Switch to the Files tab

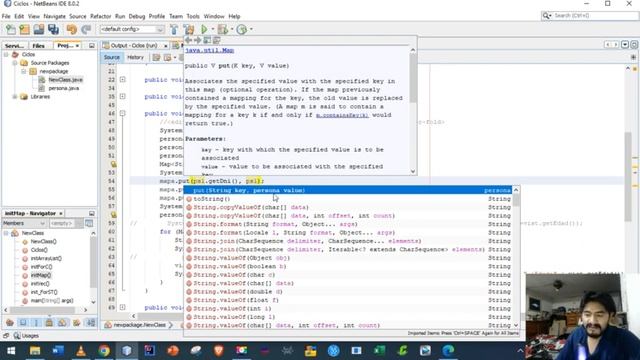point(38,46)
